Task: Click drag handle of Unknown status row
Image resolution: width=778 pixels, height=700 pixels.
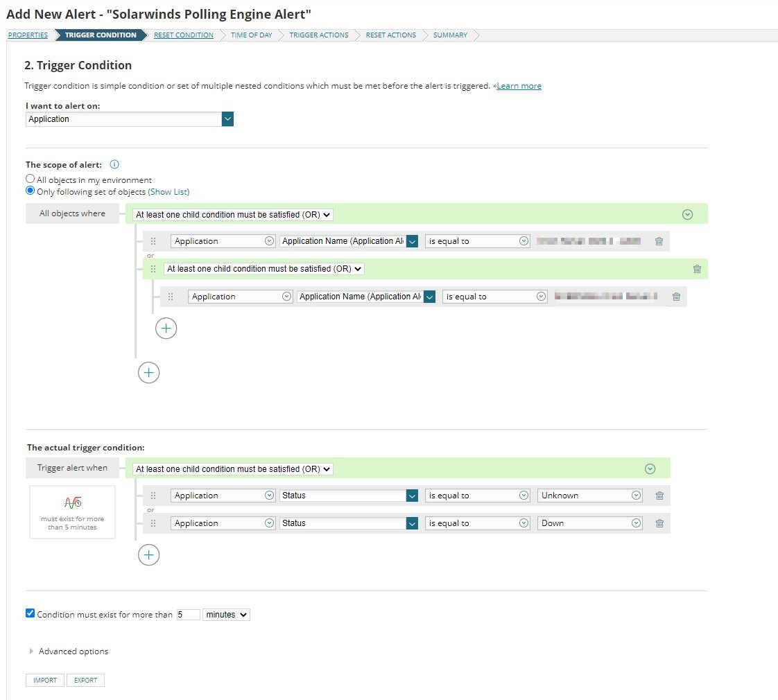Action: tap(153, 496)
